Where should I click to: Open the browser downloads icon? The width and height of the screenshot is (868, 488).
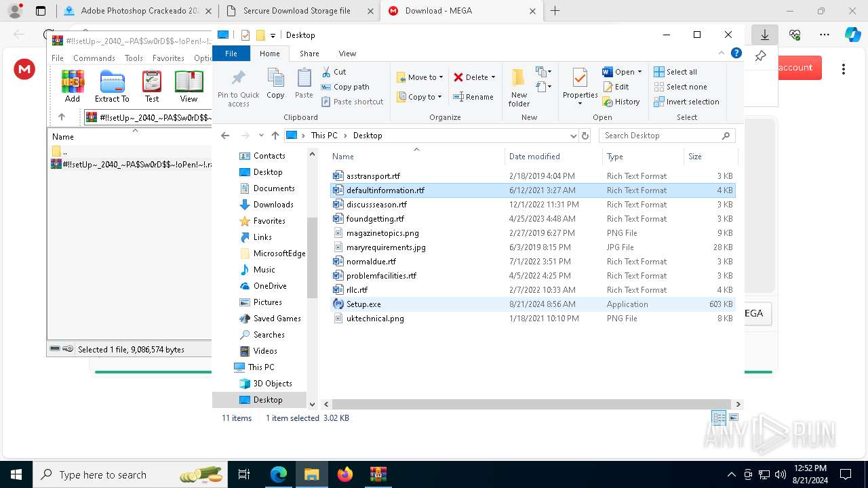(764, 35)
